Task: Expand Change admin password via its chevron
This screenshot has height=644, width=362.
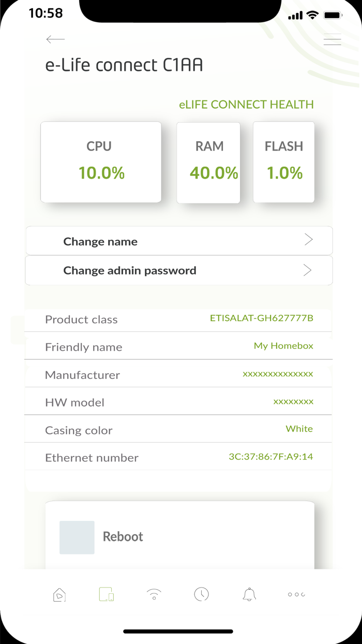Action: [308, 270]
